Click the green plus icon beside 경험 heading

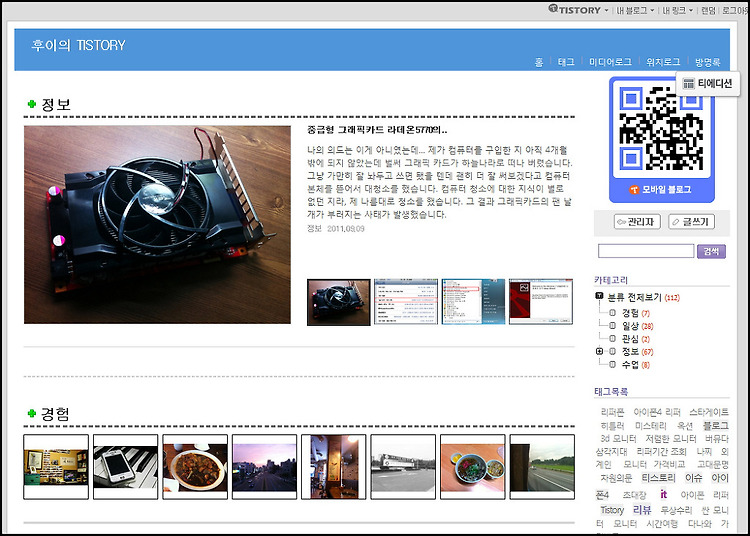(x=32, y=413)
